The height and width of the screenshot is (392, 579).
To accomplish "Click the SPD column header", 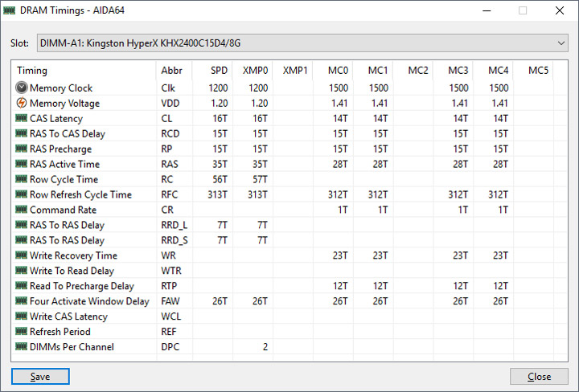I will click(219, 71).
